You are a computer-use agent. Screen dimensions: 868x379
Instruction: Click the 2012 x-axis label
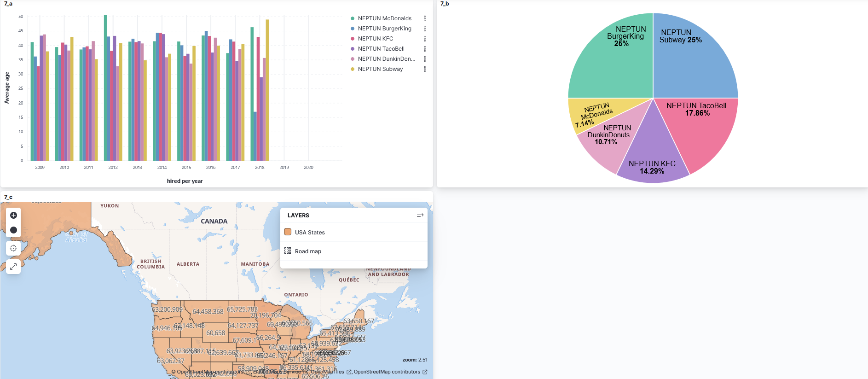[113, 168]
